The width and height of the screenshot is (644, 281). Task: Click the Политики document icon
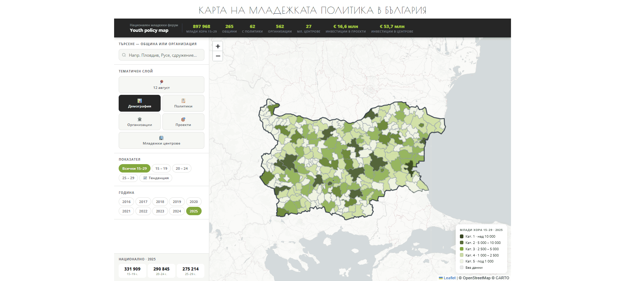(183, 101)
